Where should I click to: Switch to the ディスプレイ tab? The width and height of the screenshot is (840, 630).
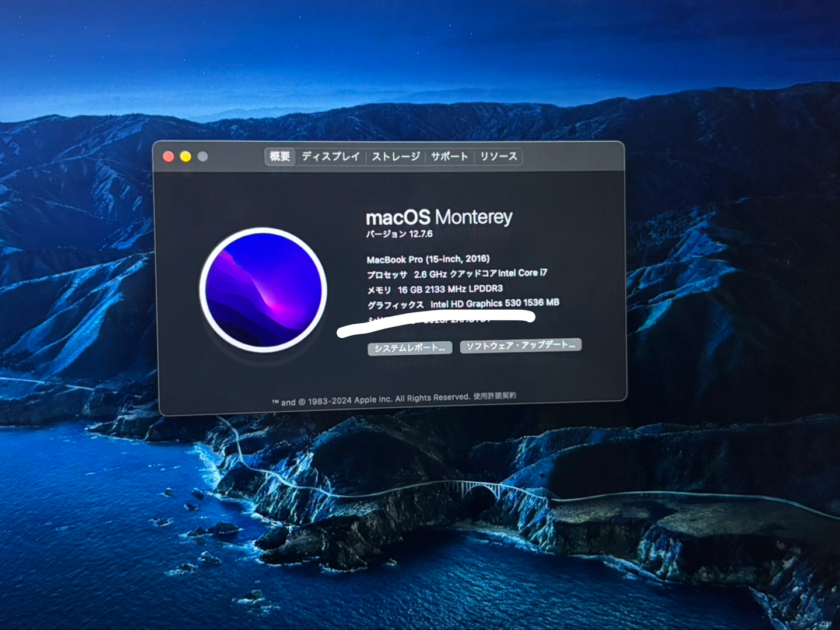pos(331,156)
